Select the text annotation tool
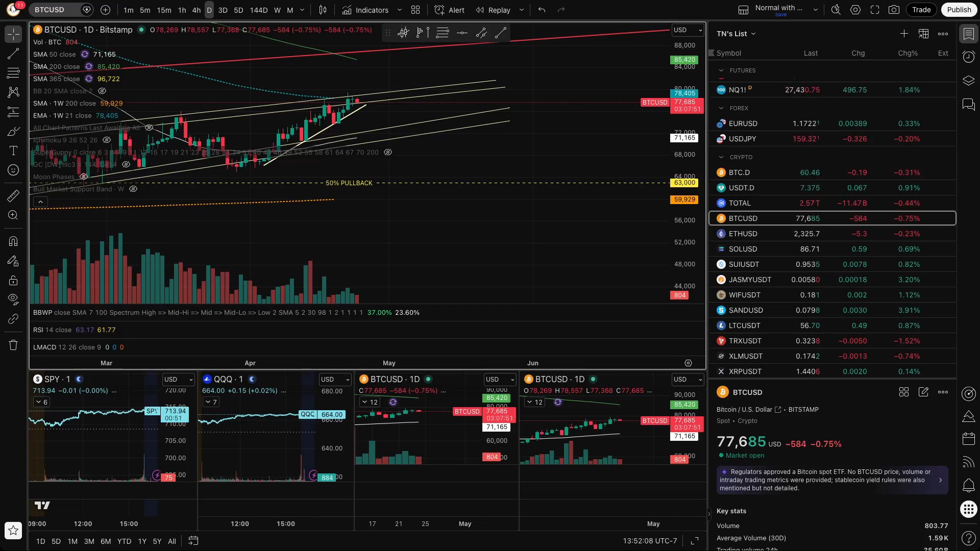980x551 pixels. pos(13,151)
